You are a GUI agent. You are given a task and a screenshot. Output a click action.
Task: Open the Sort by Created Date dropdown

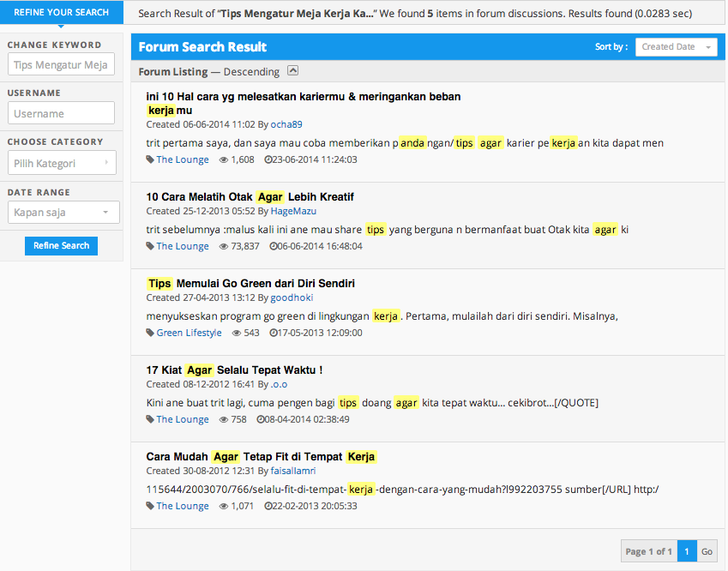[x=676, y=47]
